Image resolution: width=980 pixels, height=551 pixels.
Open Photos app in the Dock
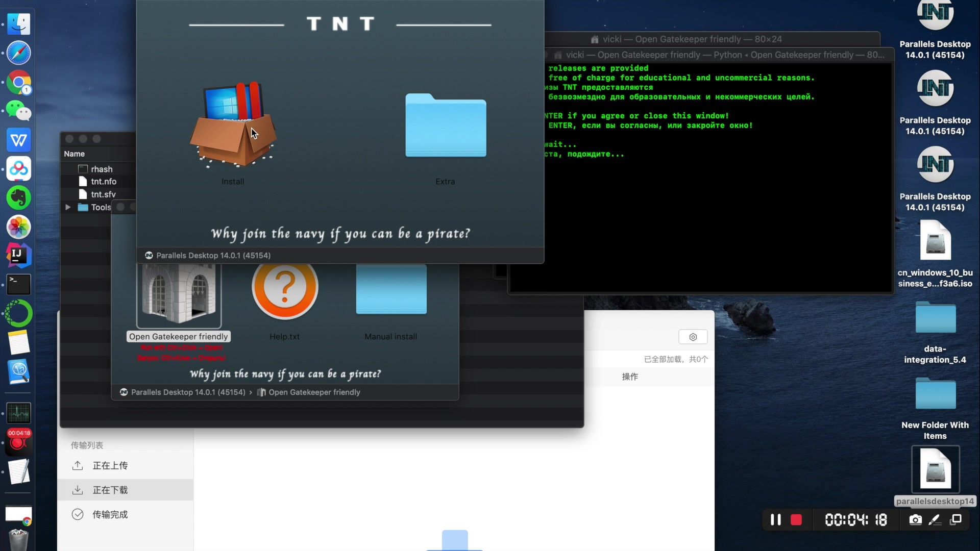(19, 227)
